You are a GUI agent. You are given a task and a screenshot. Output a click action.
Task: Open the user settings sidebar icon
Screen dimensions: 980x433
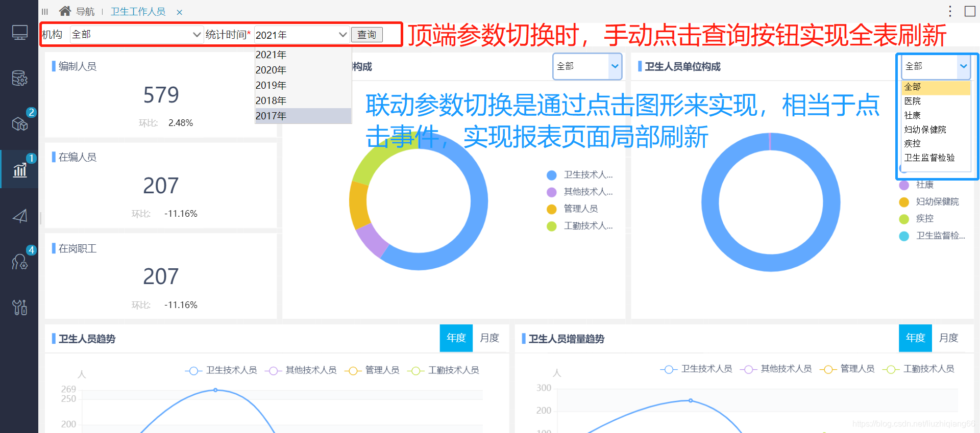point(19,262)
